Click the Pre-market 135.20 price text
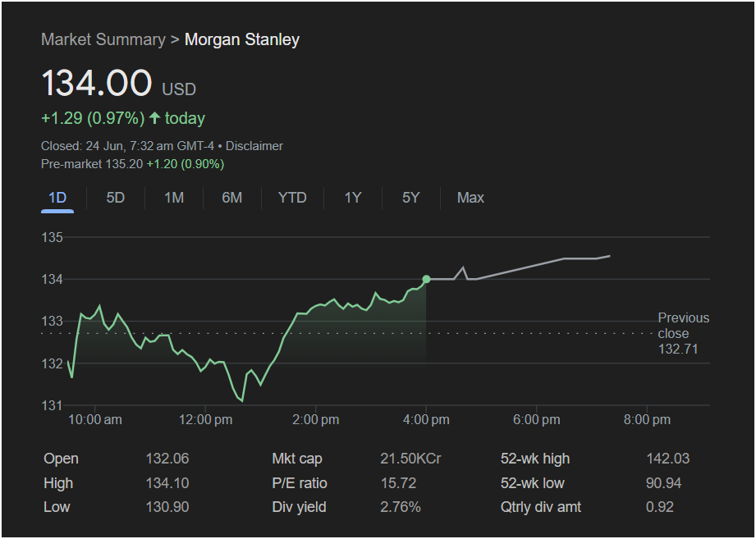 click(92, 164)
